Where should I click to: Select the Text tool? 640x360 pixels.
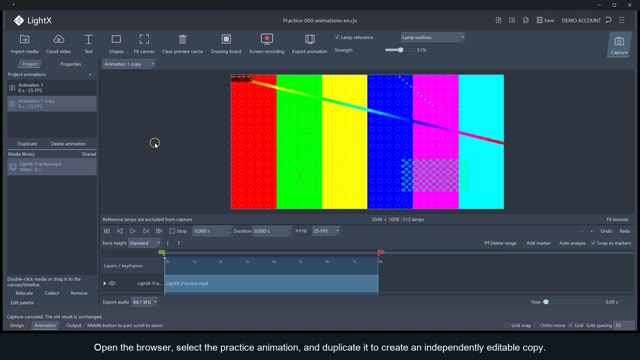pos(88,44)
